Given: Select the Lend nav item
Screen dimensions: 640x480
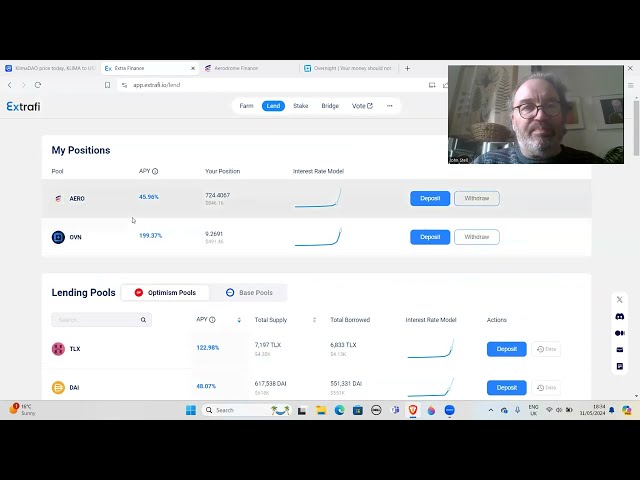Looking at the screenshot, I should (273, 106).
